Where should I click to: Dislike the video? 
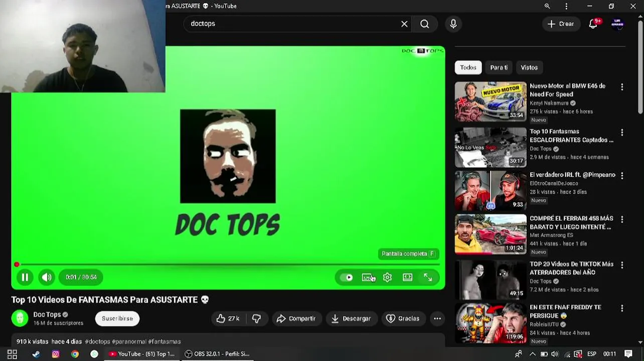pyautogui.click(x=257, y=318)
